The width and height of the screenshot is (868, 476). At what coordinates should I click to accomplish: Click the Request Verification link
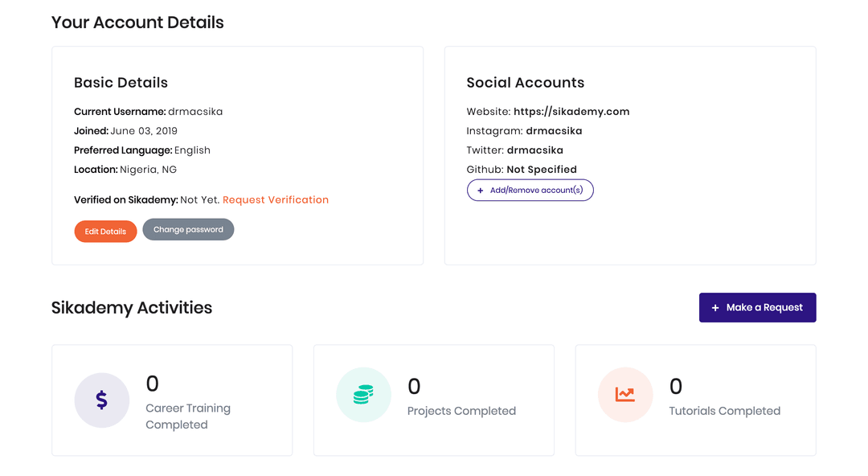pos(276,200)
